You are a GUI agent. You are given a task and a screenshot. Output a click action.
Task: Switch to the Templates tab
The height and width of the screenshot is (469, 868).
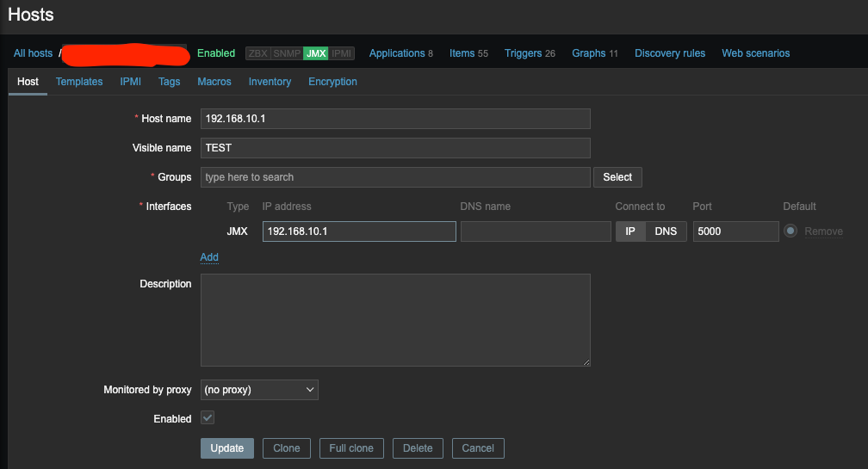click(79, 81)
